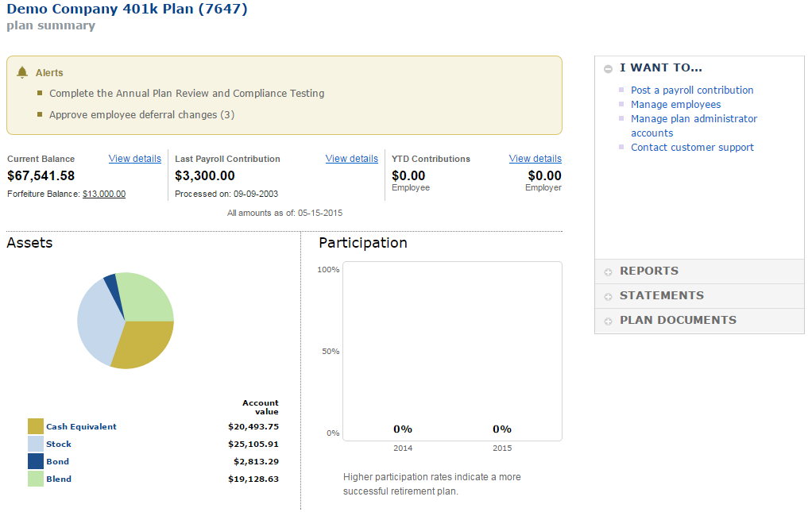812x512 pixels.
Task: View details for Last Payroll Contribution
Action: tap(351, 159)
